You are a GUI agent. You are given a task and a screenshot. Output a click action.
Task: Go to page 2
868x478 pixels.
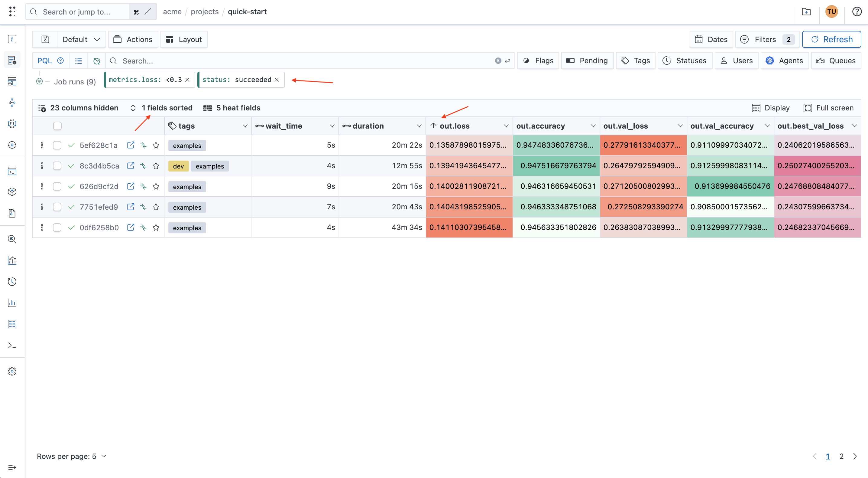841,456
